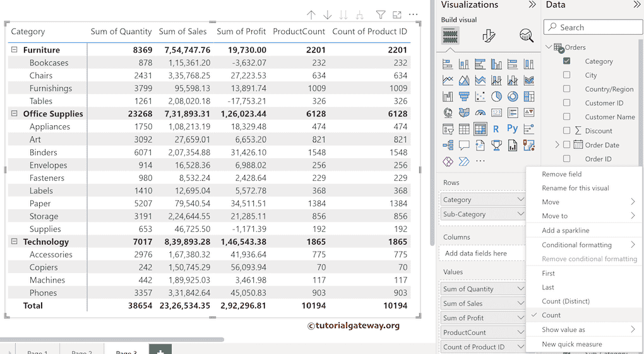
Task: Collapse the Technology row group
Action: (15, 241)
